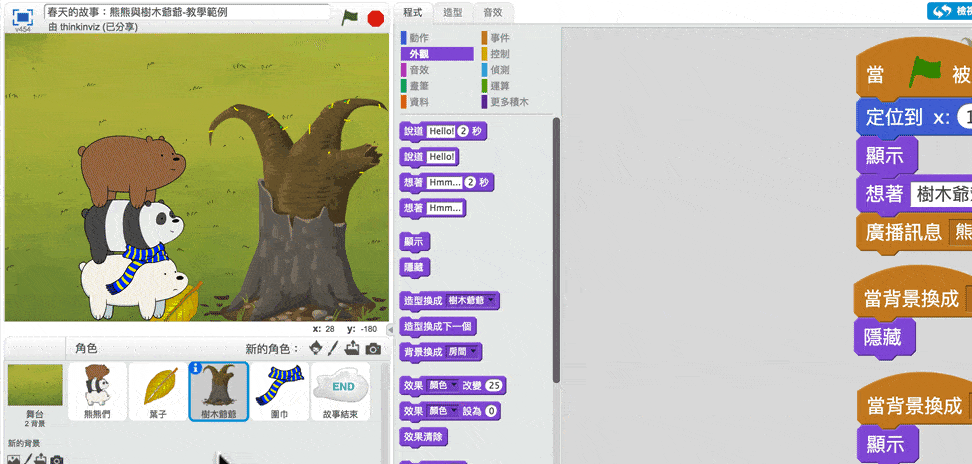Select the 事件 block category

pyautogui.click(x=500, y=38)
